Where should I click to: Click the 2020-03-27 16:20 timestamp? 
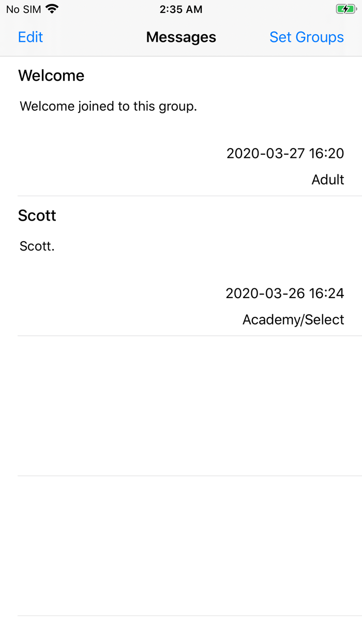pyautogui.click(x=285, y=153)
